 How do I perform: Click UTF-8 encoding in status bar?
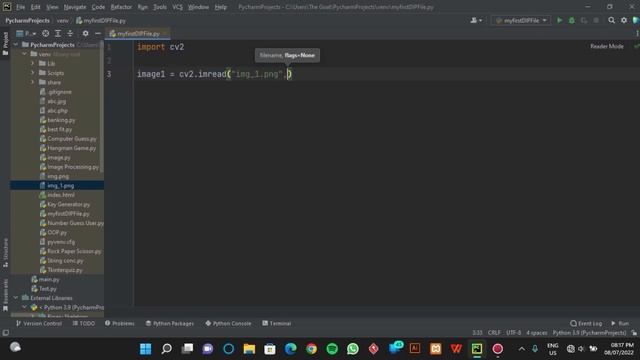point(513,333)
